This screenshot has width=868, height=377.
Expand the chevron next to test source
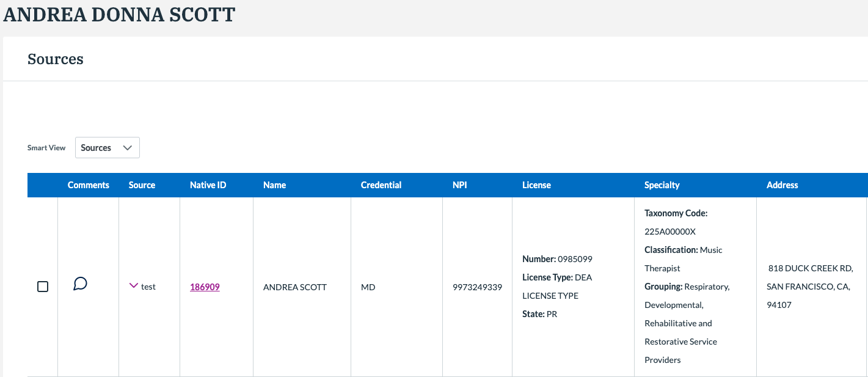[134, 285]
